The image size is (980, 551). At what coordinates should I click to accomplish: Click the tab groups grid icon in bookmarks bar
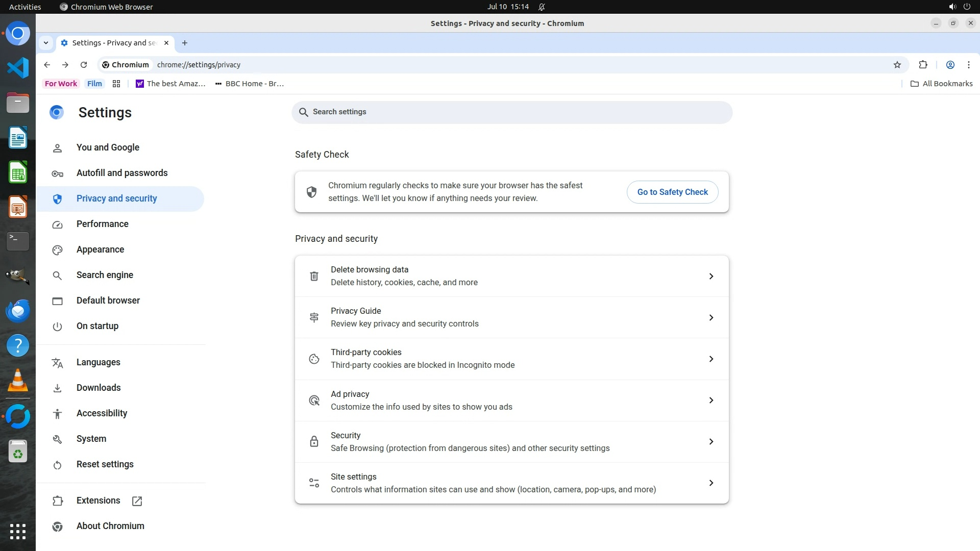(116, 84)
